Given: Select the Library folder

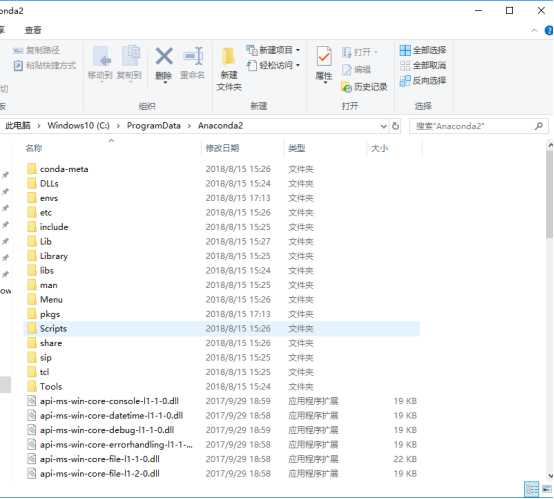Looking at the screenshot, I should pos(222,256).
